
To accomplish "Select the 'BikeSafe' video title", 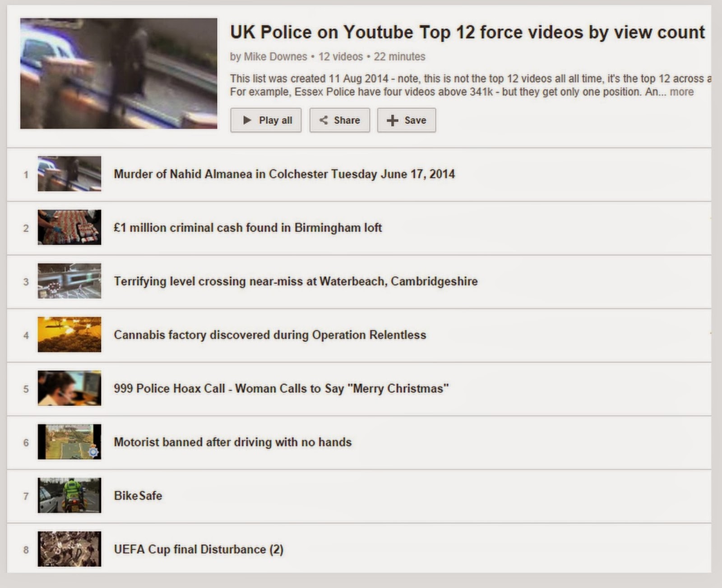I will (138, 496).
